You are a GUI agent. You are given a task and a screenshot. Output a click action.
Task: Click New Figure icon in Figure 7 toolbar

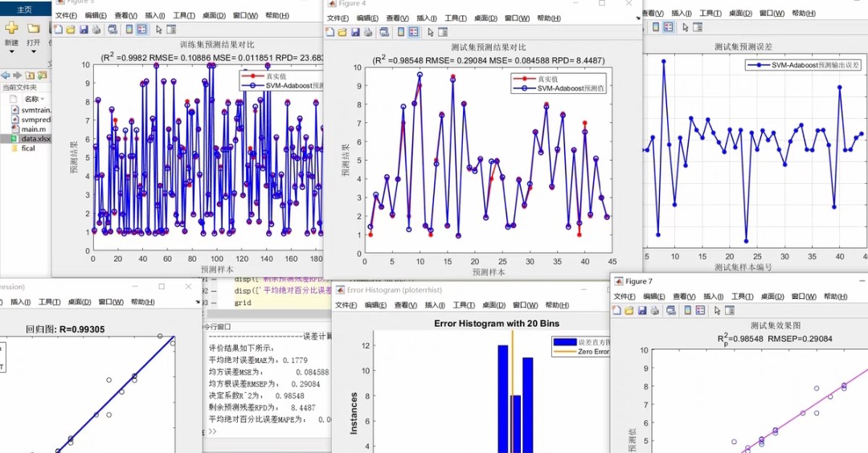point(616,310)
